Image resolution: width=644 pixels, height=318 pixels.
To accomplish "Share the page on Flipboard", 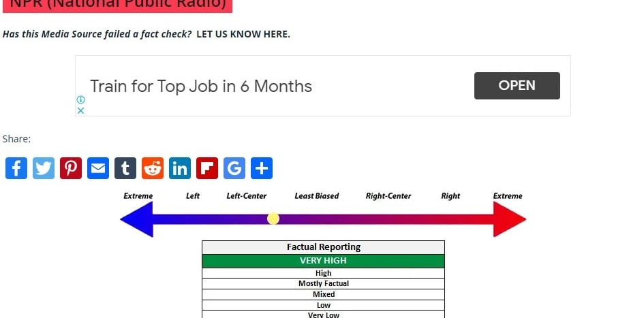I will [207, 168].
